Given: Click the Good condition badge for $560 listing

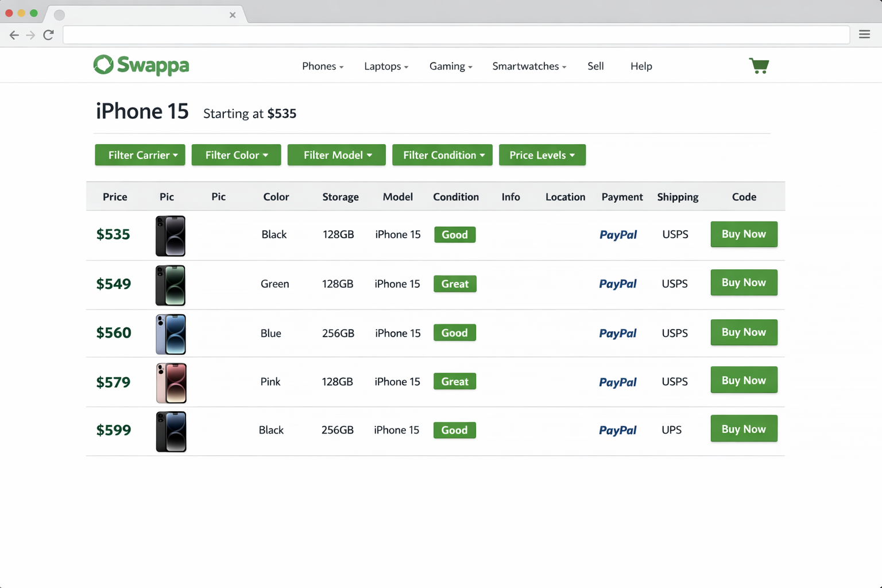Looking at the screenshot, I should 454,333.
